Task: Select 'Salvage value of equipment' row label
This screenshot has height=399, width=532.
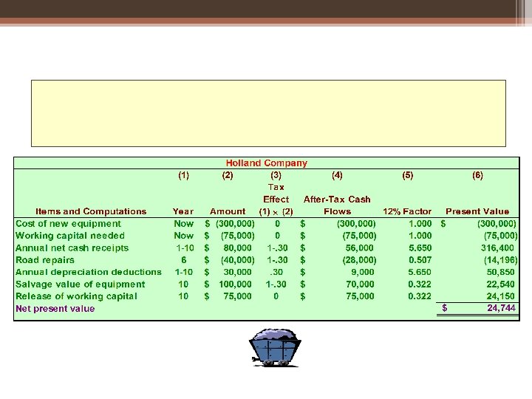Action: pyautogui.click(x=81, y=284)
